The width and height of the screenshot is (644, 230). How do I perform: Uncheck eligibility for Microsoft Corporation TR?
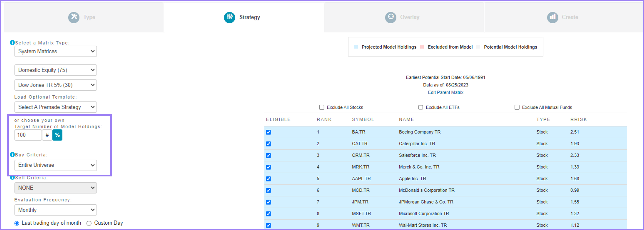pos(269,214)
